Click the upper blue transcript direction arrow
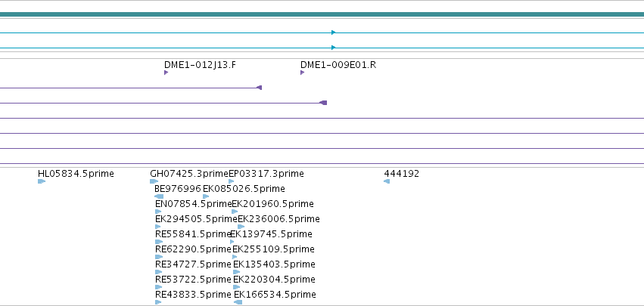Screen dimensions: 644x306 point(334,32)
